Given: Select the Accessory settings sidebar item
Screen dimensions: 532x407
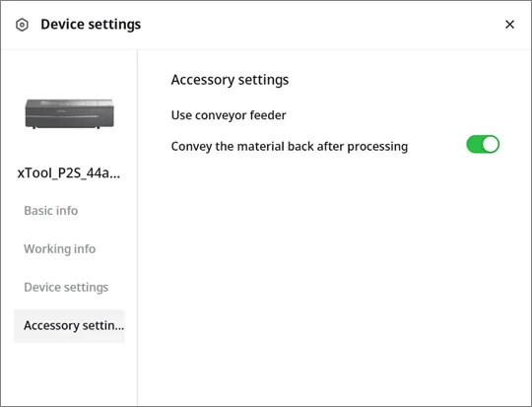Looking at the screenshot, I should coord(70,325).
